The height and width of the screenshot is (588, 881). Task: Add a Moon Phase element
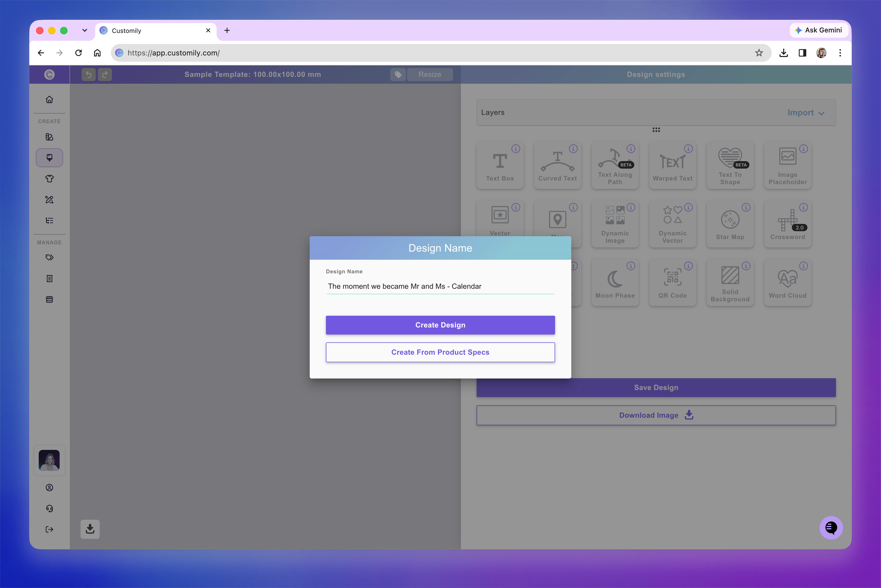pyautogui.click(x=615, y=282)
